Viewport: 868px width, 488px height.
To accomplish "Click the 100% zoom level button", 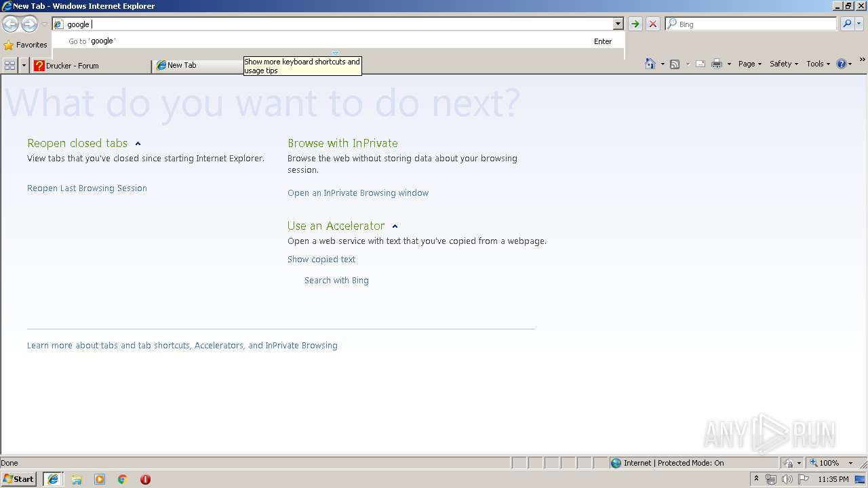I will (824, 463).
